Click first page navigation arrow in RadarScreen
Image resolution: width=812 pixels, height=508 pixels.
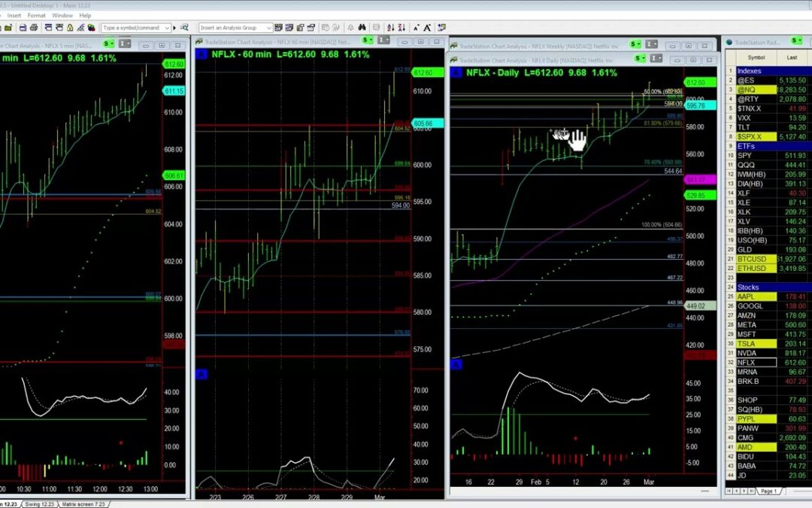point(729,491)
